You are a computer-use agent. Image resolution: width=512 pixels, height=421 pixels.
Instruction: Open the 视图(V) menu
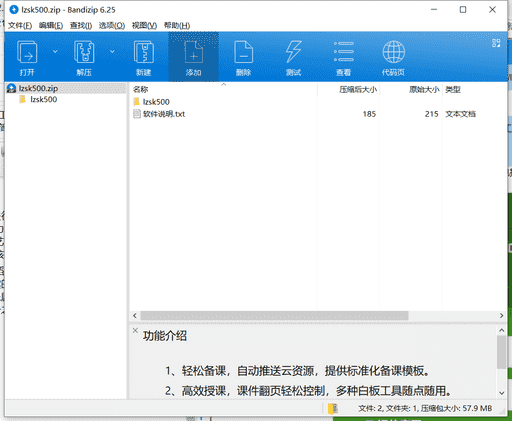pyautogui.click(x=144, y=25)
